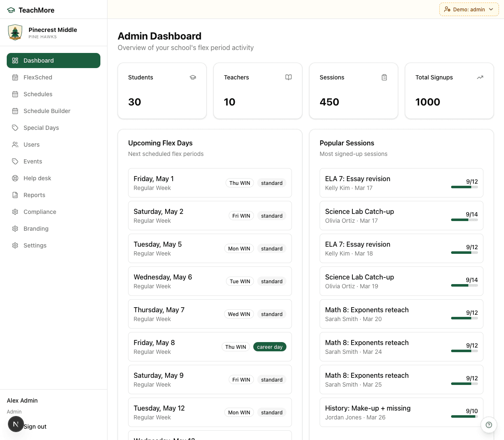The width and height of the screenshot is (504, 440).
Task: Open Schedules from the sidebar
Action: (53, 94)
